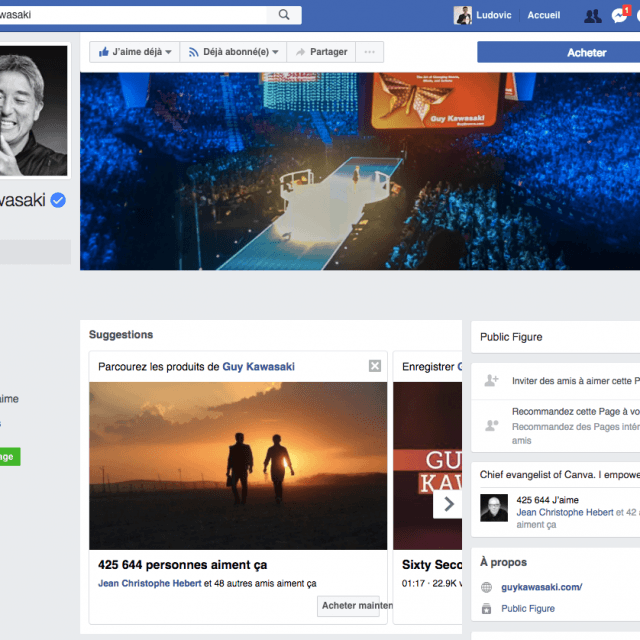
Task: Open the friend requests icon
Action: pyautogui.click(x=593, y=16)
